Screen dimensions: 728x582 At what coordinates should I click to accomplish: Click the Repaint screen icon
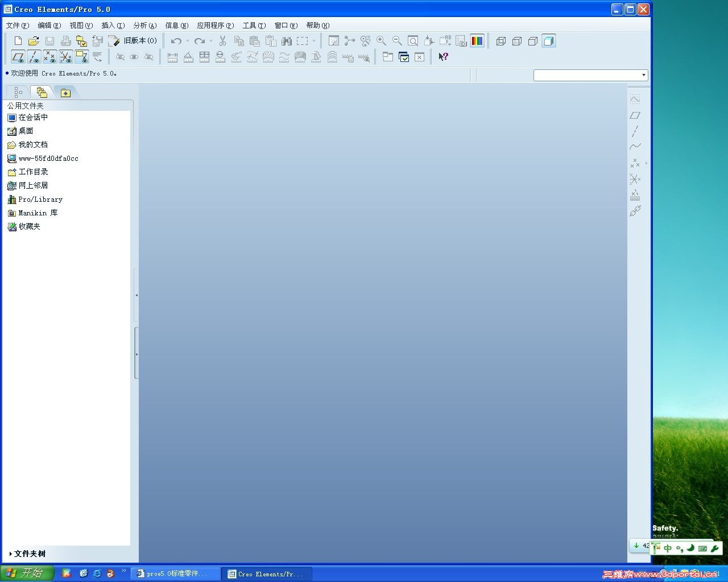click(334, 41)
